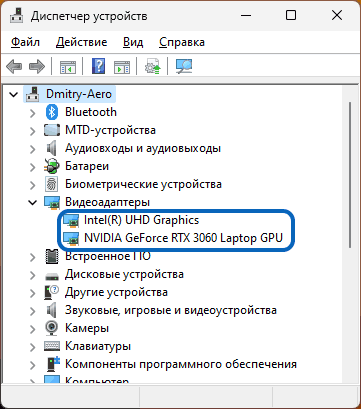The height and width of the screenshot is (409, 361).
Task: Click the Клавиатуры keyboard icon
Action: coord(52,346)
